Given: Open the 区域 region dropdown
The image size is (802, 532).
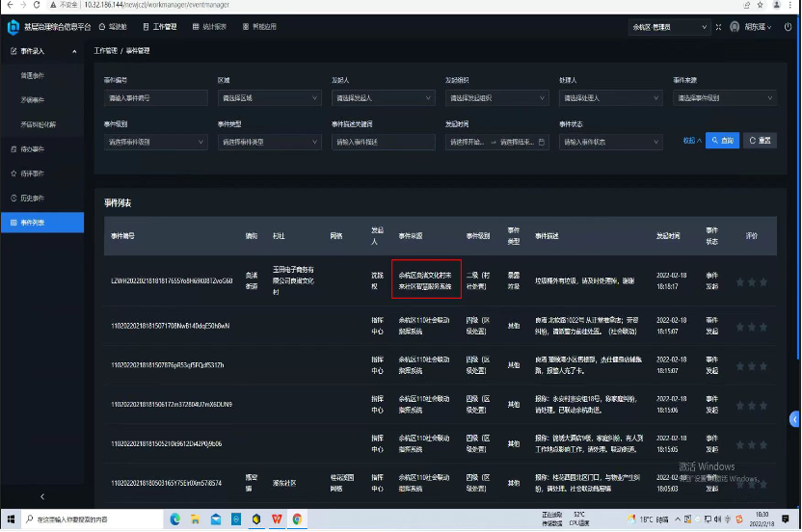Looking at the screenshot, I should pyautogui.click(x=269, y=98).
